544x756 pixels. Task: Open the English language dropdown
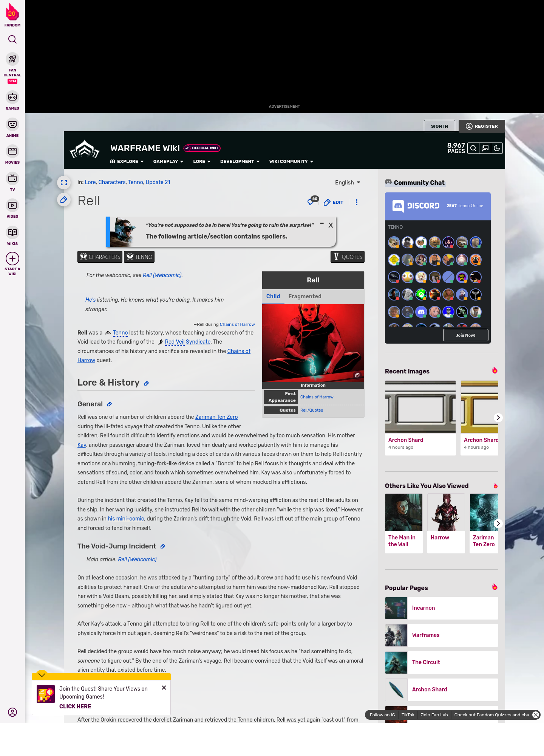(348, 183)
